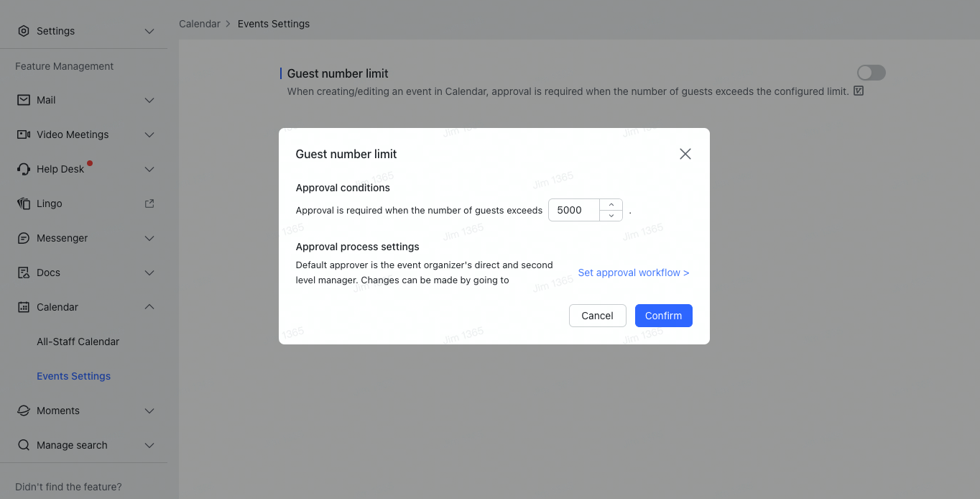This screenshot has height=499, width=980.
Task: Click the guest number input showing 5000
Action: tap(573, 210)
